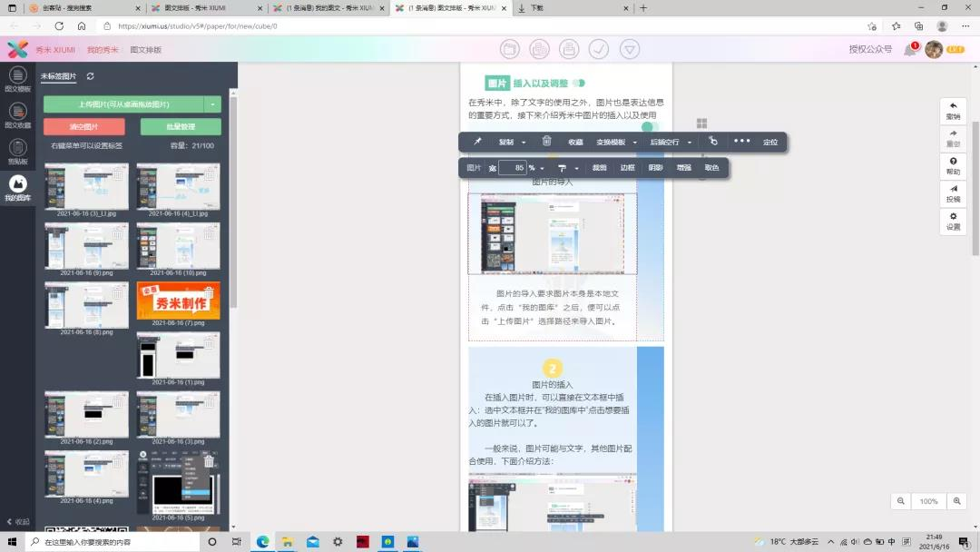980x552 pixels.
Task: Open the 取色 color picker
Action: [712, 168]
